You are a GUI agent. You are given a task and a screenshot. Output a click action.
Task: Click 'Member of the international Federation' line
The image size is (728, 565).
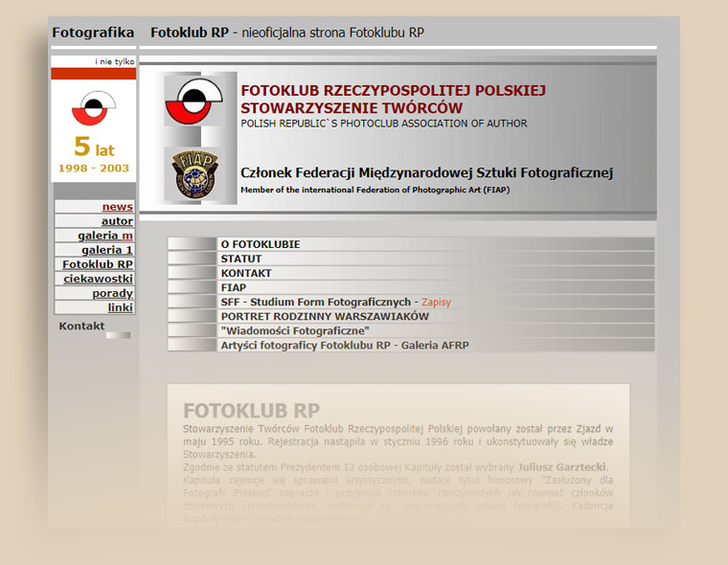coord(375,190)
